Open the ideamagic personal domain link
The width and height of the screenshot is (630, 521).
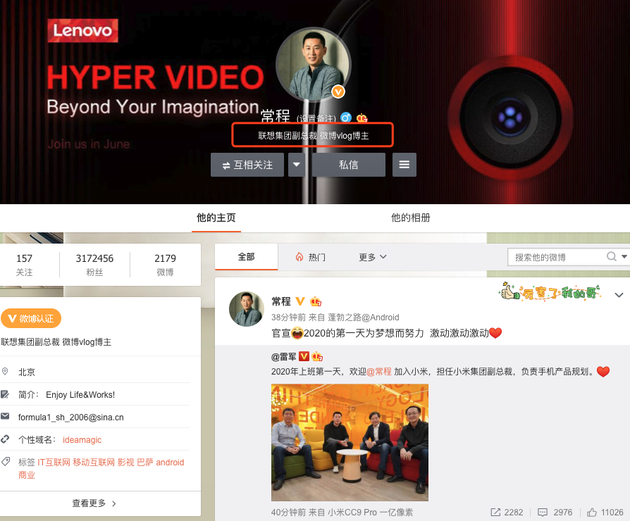(82, 440)
